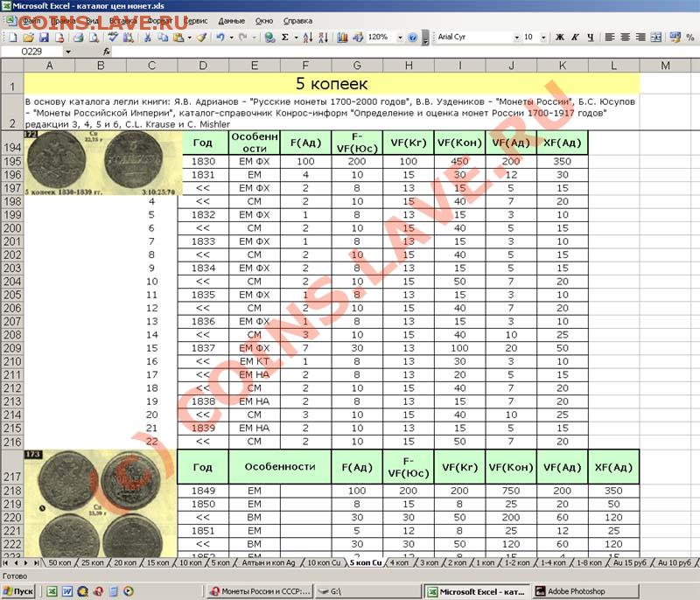Switch to the Алтын и коп Ag sheet tab
The width and height of the screenshot is (700, 600).
click(269, 563)
